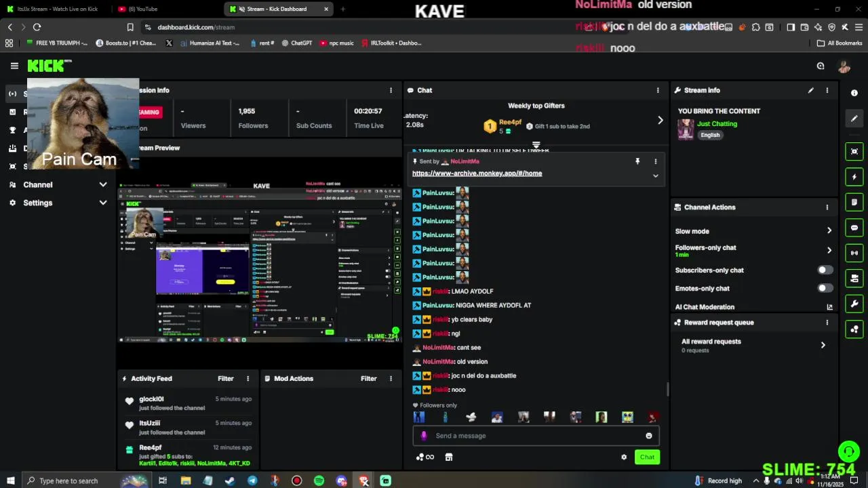The height and width of the screenshot is (488, 868).
Task: Toggle Subscribers-only chat
Action: 825,270
